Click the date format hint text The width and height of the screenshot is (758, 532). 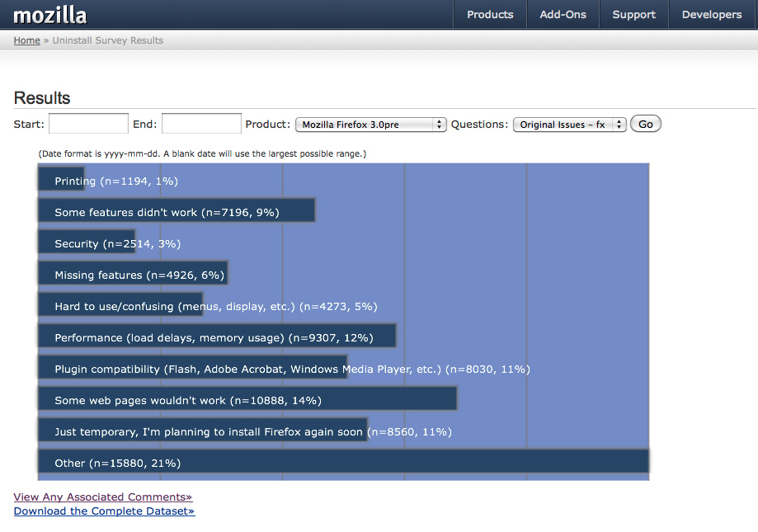(202, 153)
